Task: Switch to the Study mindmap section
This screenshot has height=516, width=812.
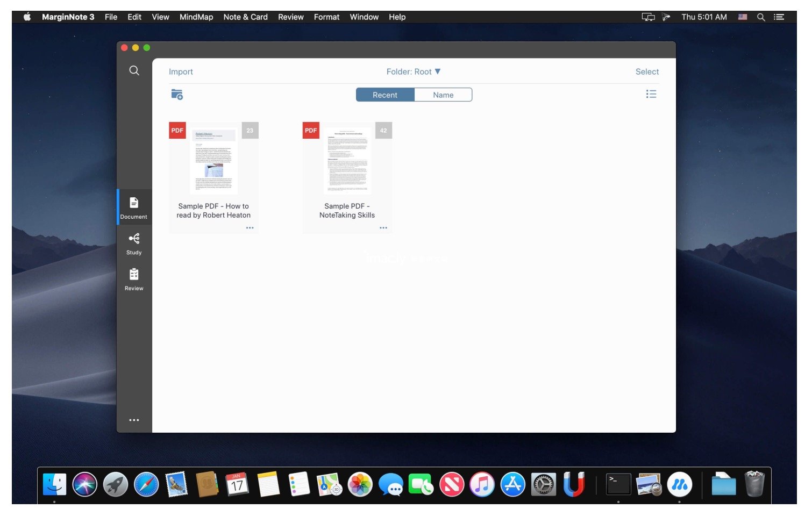Action: tap(134, 243)
